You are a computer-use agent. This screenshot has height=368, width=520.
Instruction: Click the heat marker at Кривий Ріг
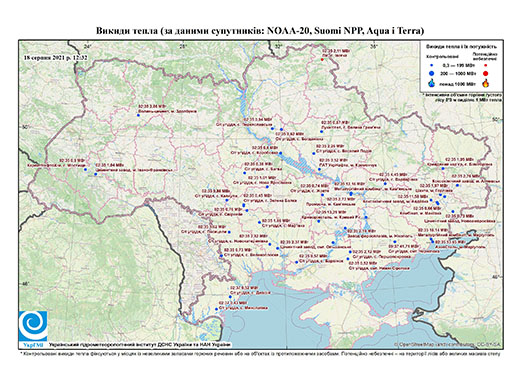pos(318,221)
